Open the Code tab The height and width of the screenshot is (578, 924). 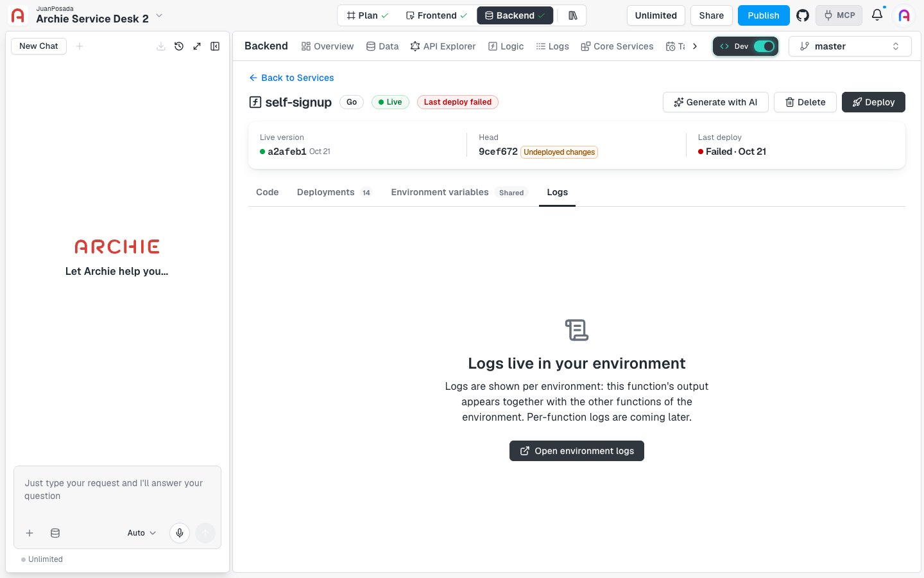click(268, 192)
